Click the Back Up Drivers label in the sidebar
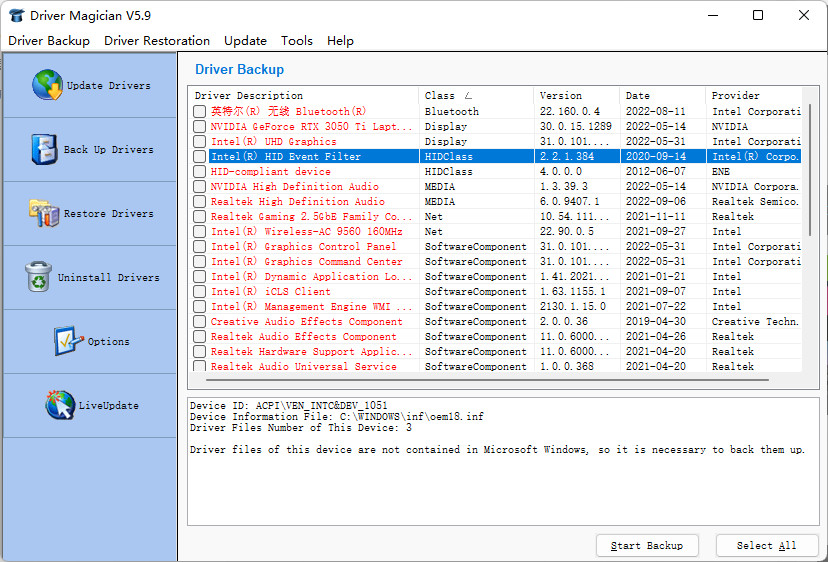This screenshot has width=828, height=562. (x=108, y=149)
